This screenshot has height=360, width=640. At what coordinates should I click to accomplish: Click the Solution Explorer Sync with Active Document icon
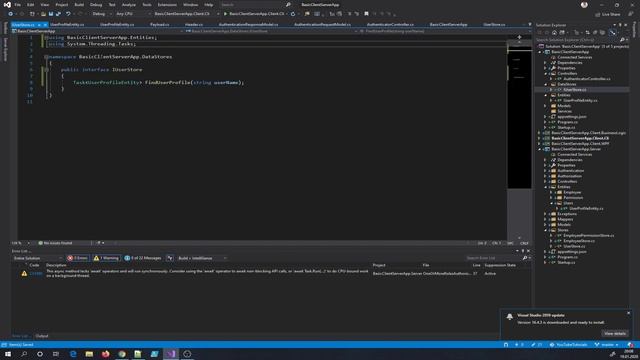pos(587,33)
